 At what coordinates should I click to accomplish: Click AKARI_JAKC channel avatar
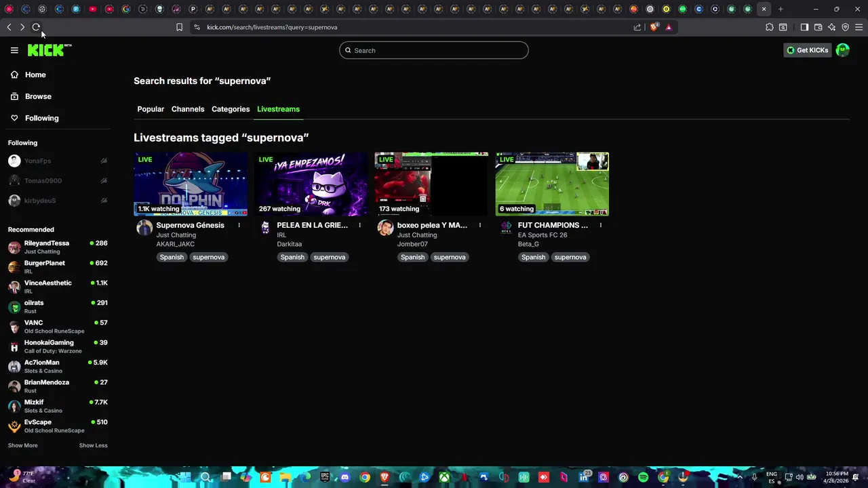(144, 228)
